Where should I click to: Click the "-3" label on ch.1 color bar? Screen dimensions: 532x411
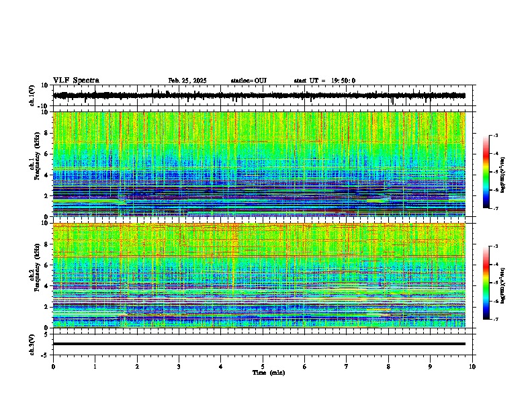(x=496, y=135)
